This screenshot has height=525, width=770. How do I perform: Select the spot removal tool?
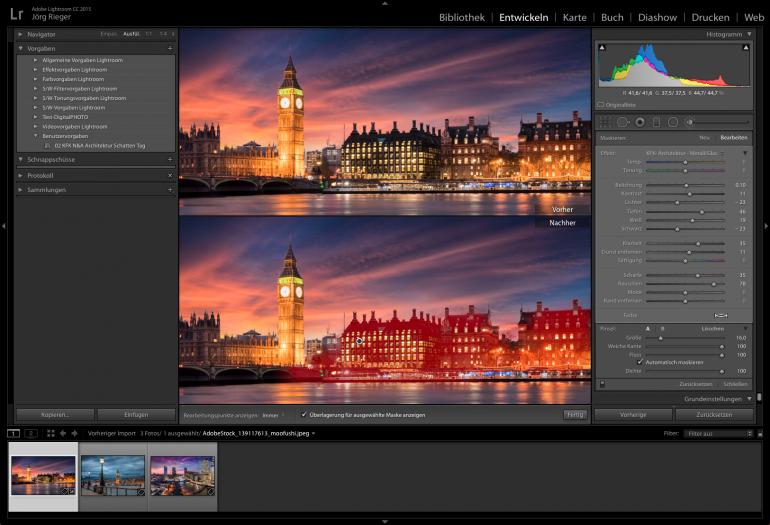point(623,122)
